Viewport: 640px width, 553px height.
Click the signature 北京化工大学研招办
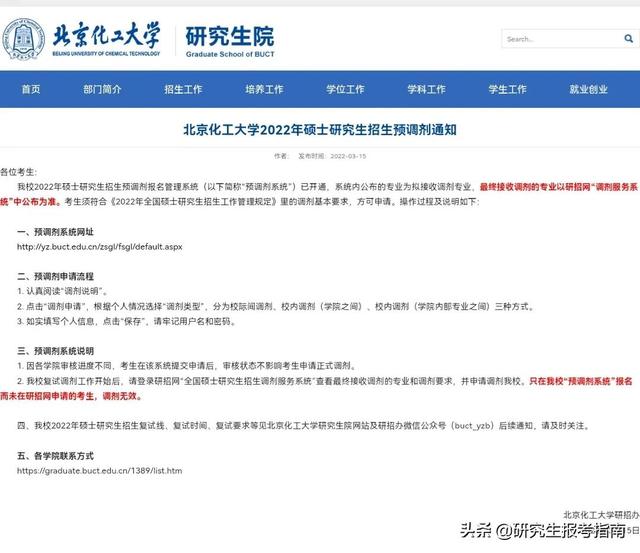(601, 515)
